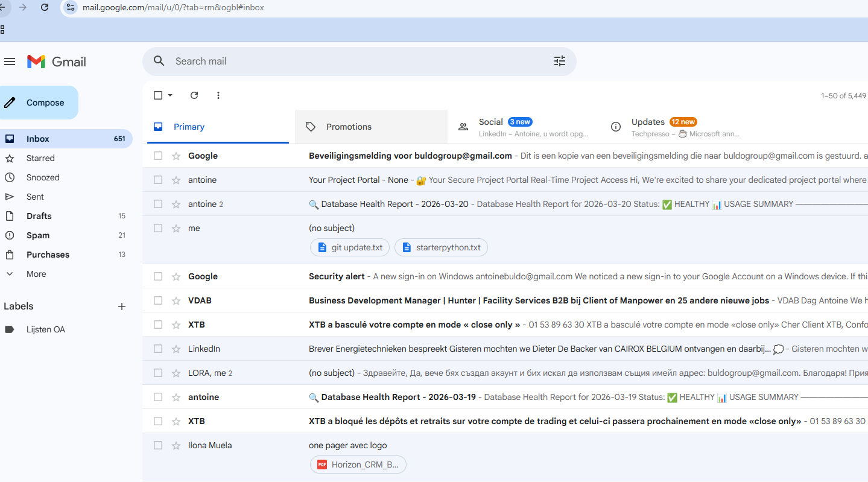Open the three-dot more options menu
Image resolution: width=868 pixels, height=482 pixels.
[218, 95]
